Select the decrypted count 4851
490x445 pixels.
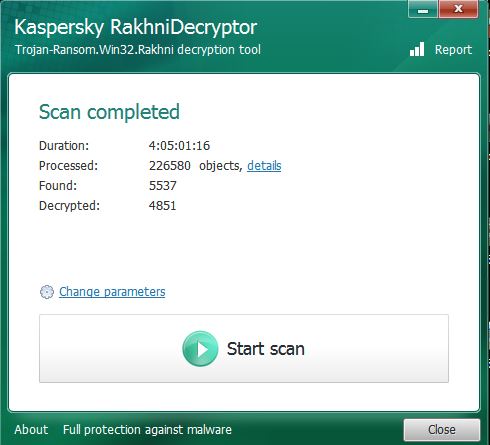[162, 206]
